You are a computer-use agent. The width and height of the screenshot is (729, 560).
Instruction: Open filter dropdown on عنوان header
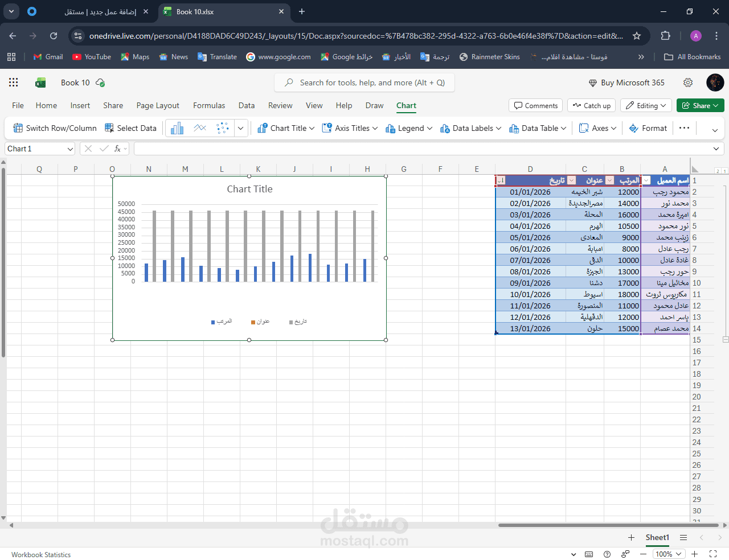point(572,180)
